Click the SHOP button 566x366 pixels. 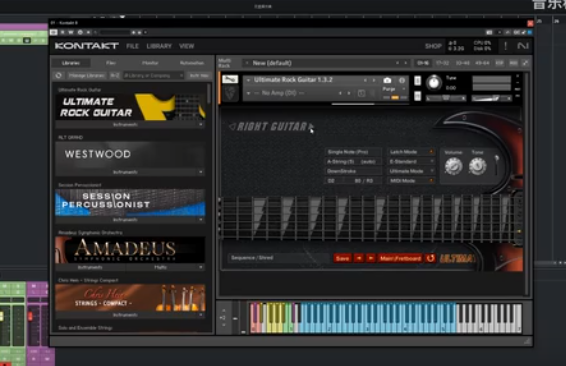[433, 46]
